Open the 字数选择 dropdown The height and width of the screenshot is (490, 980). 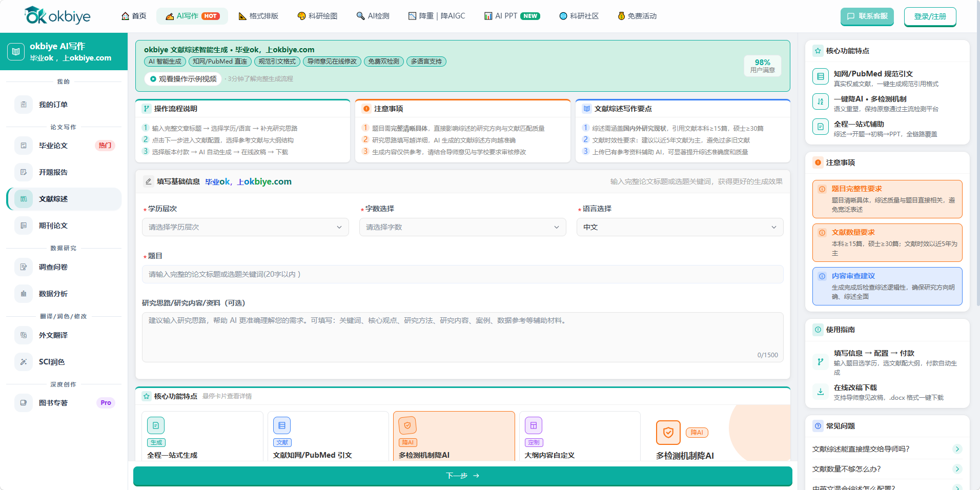(x=462, y=227)
